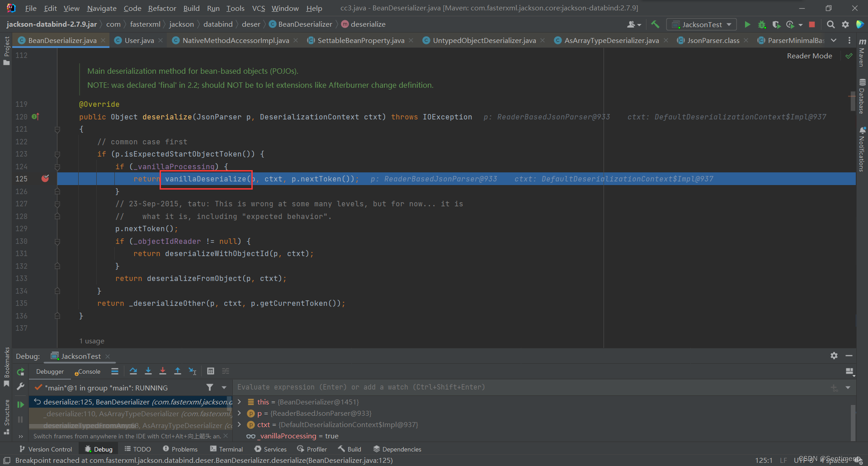Toggle the breakpoint on line 125
The image size is (868, 466).
click(x=45, y=179)
